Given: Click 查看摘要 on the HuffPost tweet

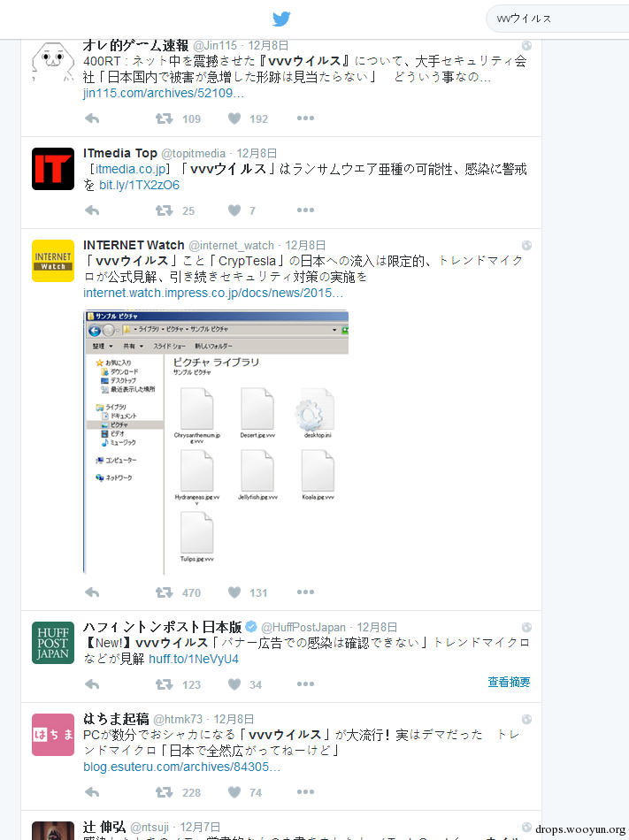Looking at the screenshot, I should pos(509,682).
